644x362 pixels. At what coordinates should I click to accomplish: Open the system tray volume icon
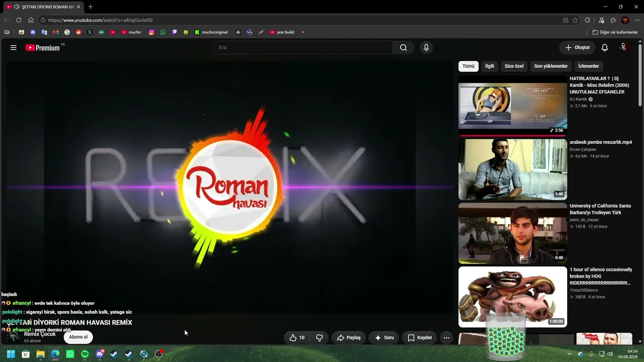610,354
